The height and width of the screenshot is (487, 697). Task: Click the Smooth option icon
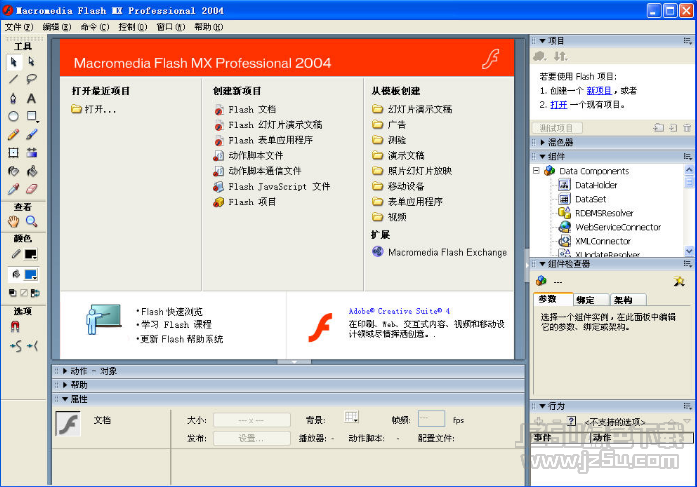[15, 346]
